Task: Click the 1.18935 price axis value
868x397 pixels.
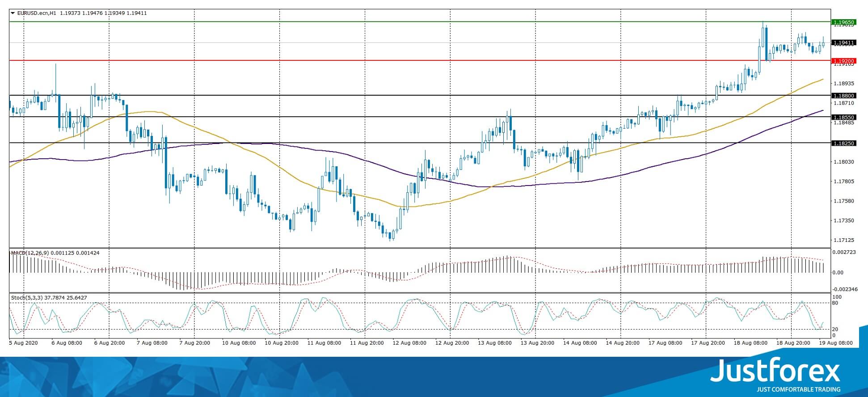Action: [843, 84]
